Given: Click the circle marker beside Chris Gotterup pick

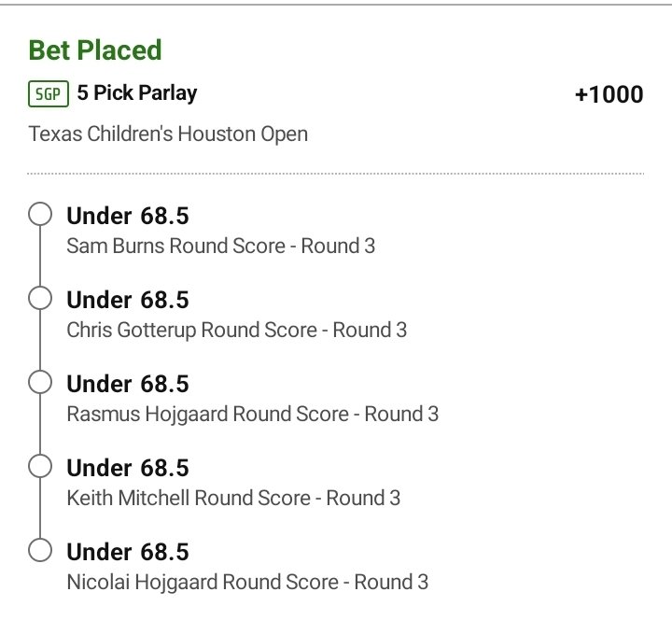Looking at the screenshot, I should coord(40,299).
